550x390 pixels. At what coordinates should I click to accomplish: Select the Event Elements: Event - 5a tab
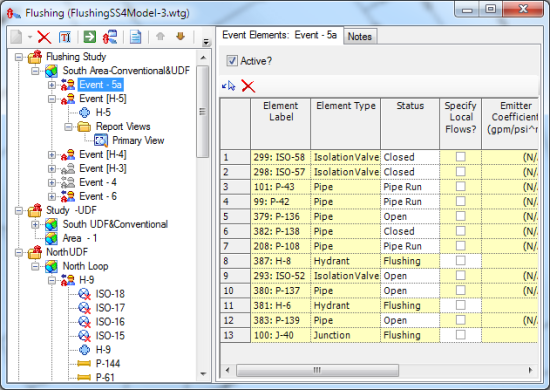tap(280, 35)
